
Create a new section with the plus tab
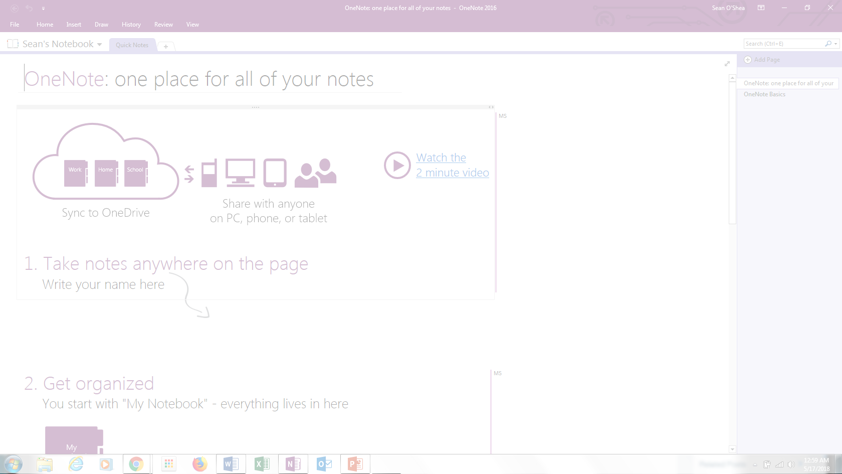coord(166,47)
